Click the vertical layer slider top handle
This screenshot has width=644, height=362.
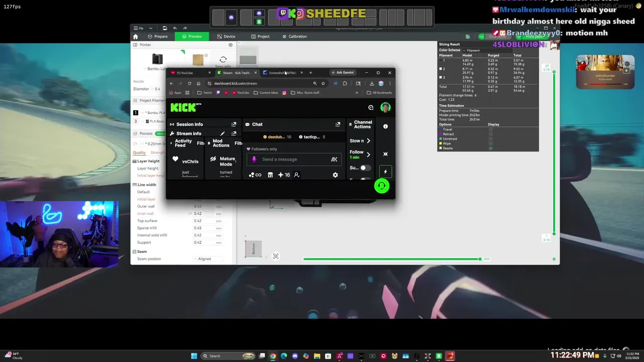point(554,72)
